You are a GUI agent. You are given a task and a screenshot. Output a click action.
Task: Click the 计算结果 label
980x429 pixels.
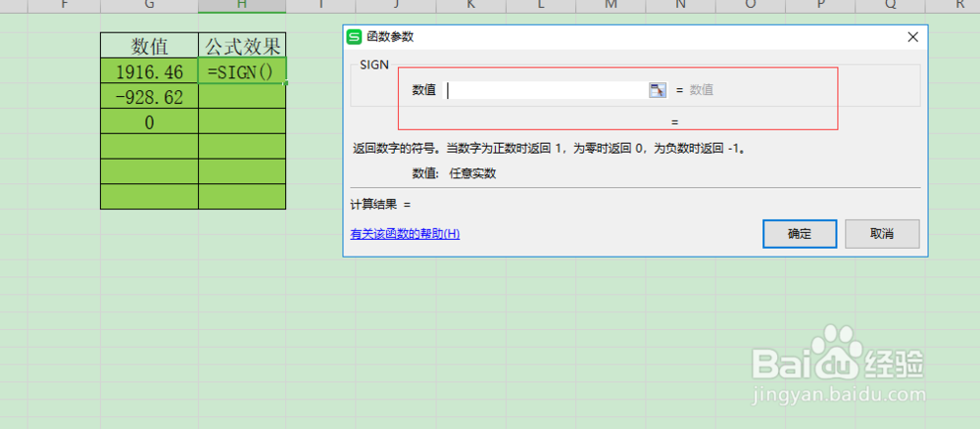373,204
